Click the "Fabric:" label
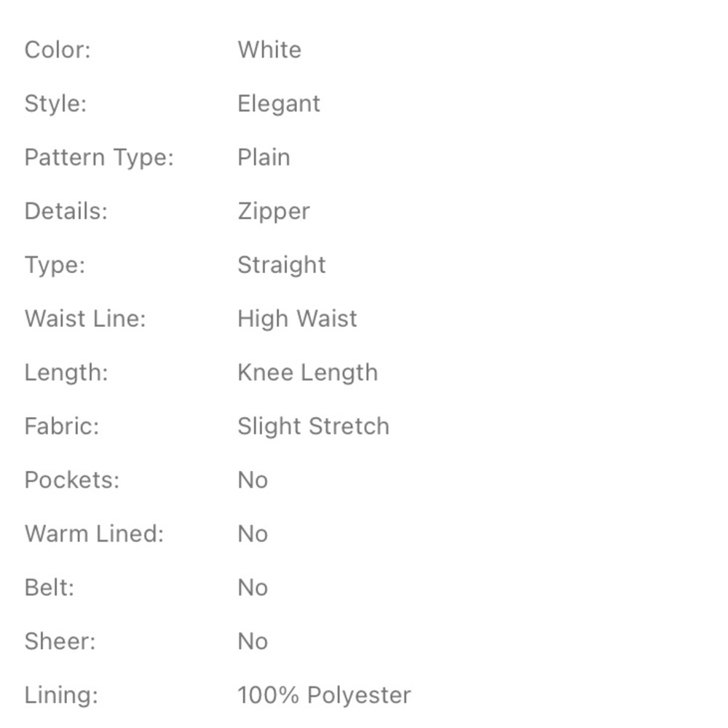Viewport: 728px width, 728px height. tap(61, 426)
